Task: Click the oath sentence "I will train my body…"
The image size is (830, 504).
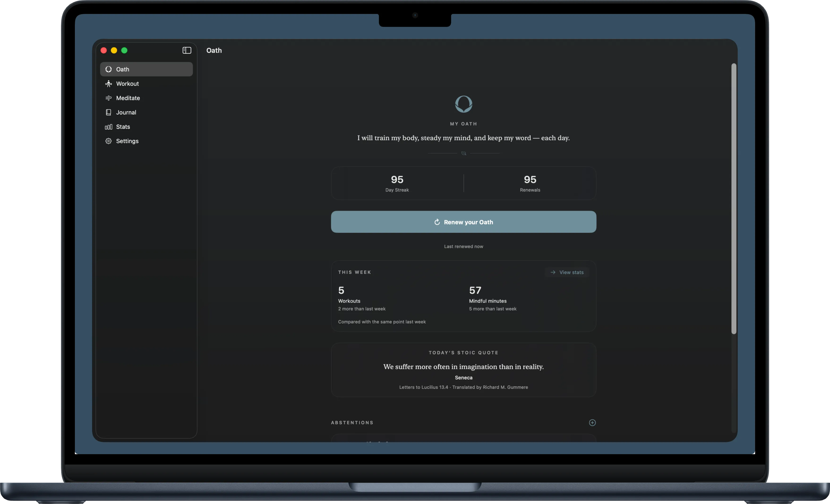Action: 463,138
